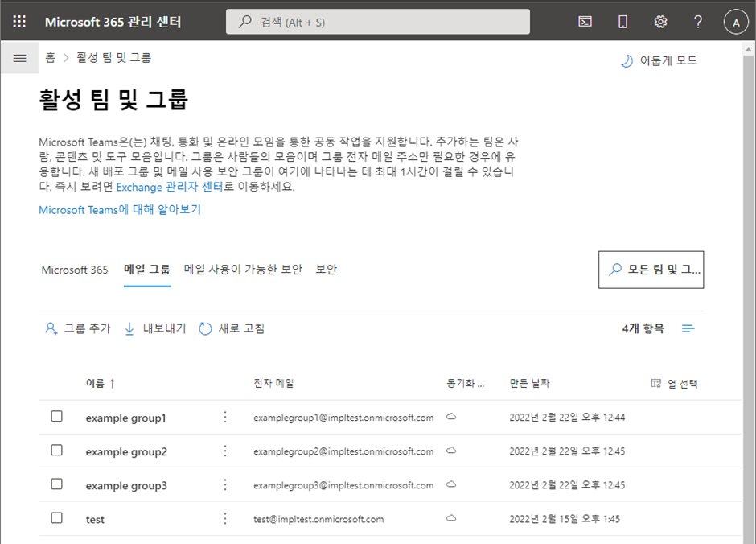Open account avatar labeled A
The width and height of the screenshot is (756, 544).
coord(736,23)
